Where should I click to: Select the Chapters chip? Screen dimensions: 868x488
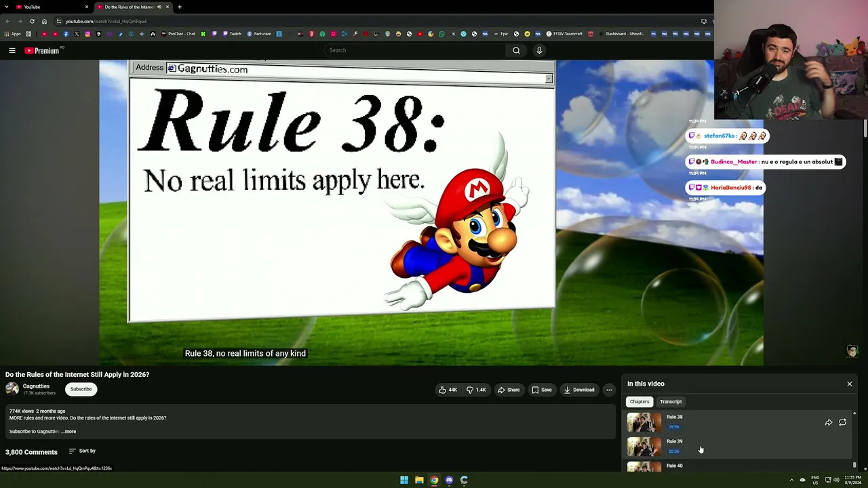click(x=639, y=402)
